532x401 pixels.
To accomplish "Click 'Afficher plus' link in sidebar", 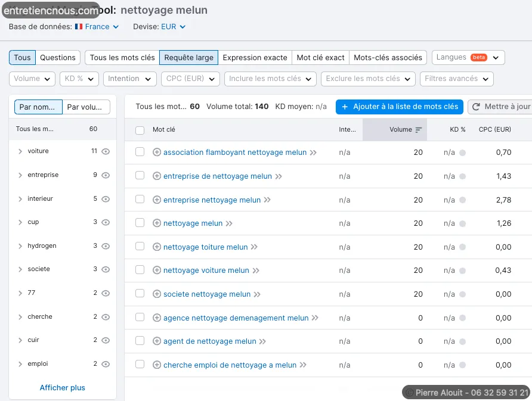I will click(x=62, y=388).
